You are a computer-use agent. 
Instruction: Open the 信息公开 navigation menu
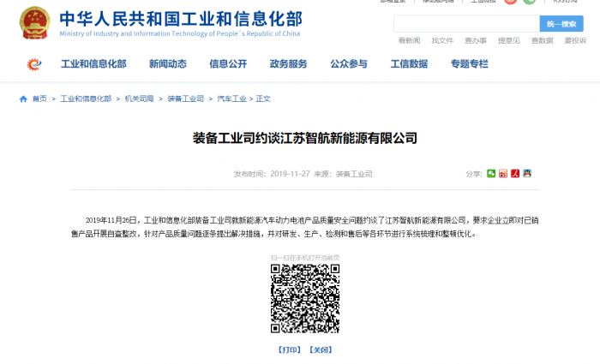point(228,64)
